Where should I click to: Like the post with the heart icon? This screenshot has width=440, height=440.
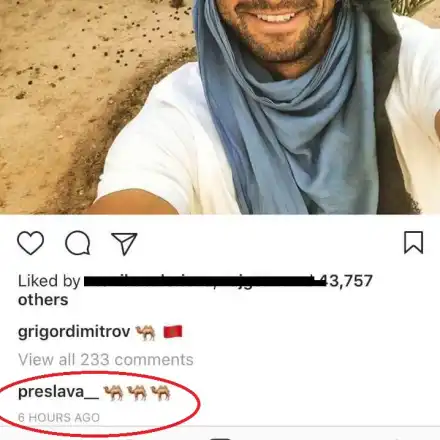(x=30, y=243)
